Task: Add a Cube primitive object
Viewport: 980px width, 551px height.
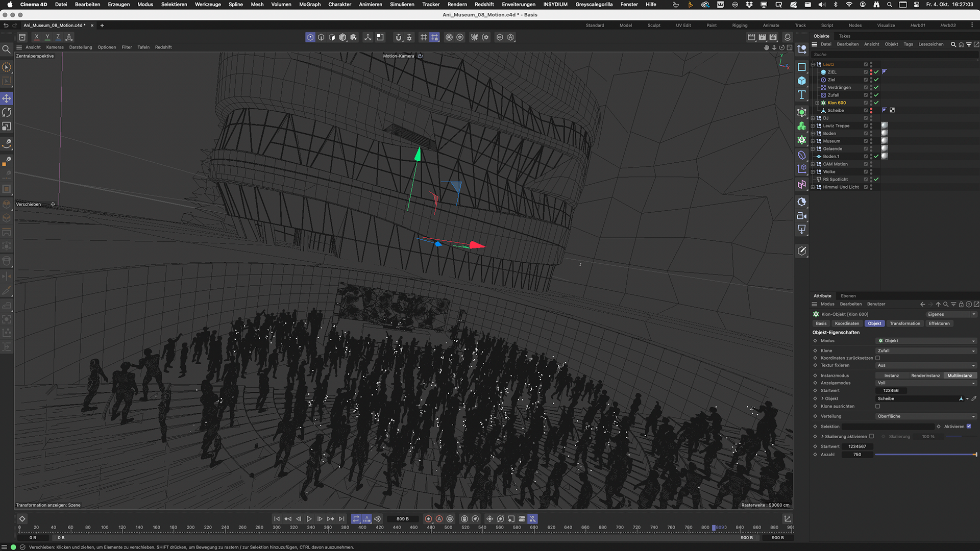Action: click(802, 81)
